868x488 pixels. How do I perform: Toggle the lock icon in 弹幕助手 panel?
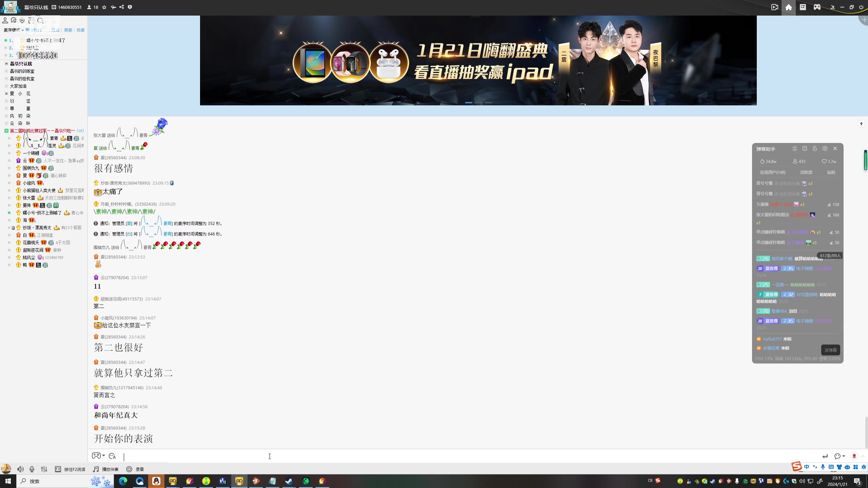(815, 148)
